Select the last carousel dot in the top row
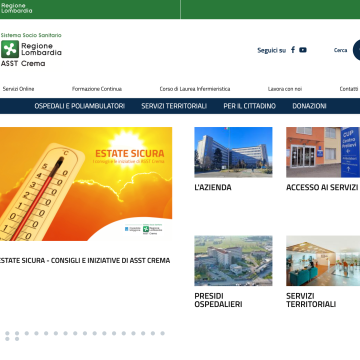The image size is (360, 360). pos(162,333)
